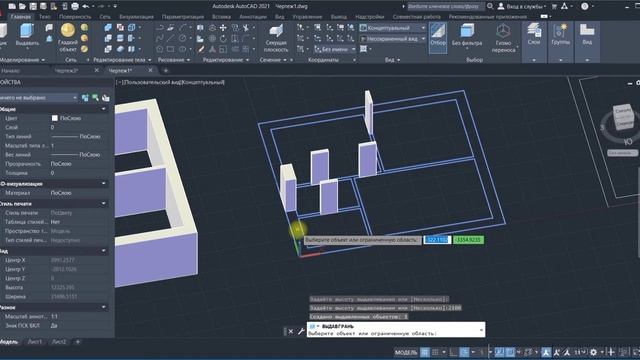The height and width of the screenshot is (360, 640).
Task: Close the command line with X icon
Action: click(291, 331)
